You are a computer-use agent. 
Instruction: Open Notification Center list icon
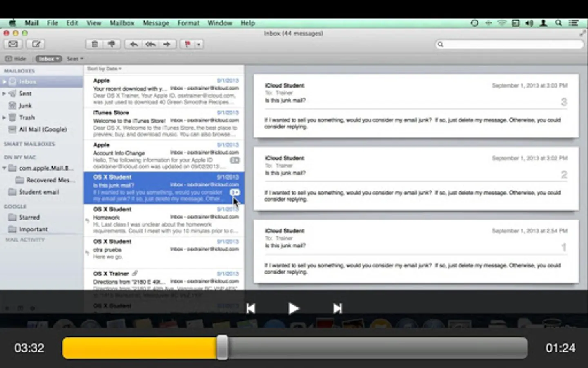[574, 23]
